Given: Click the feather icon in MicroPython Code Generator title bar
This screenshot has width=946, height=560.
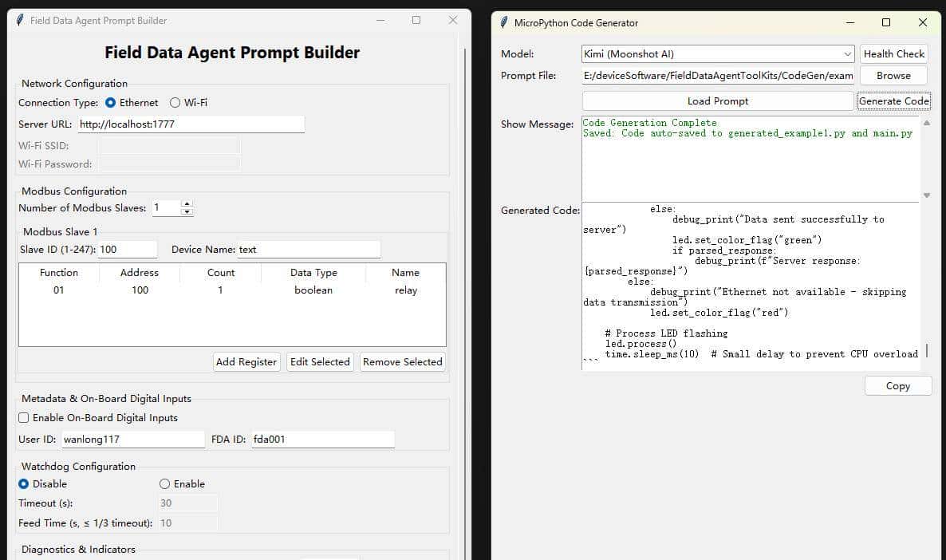Looking at the screenshot, I should point(503,23).
